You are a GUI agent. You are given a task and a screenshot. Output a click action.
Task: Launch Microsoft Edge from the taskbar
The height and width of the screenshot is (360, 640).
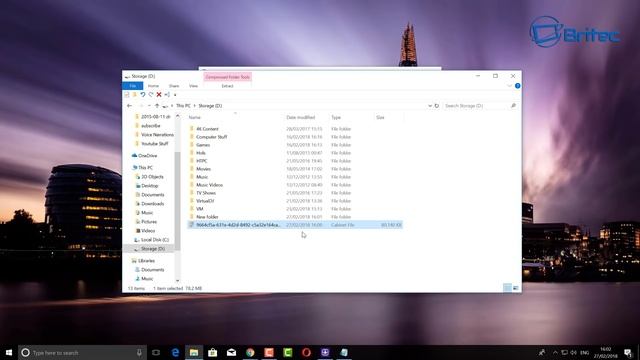coord(175,352)
